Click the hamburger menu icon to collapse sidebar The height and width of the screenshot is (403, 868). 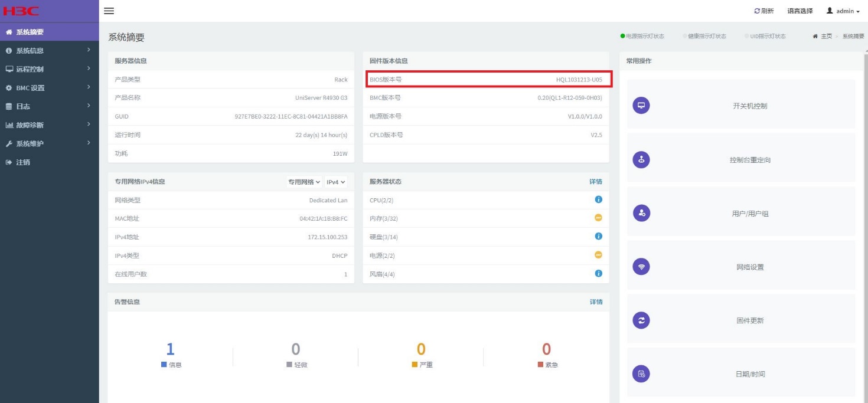(x=109, y=11)
